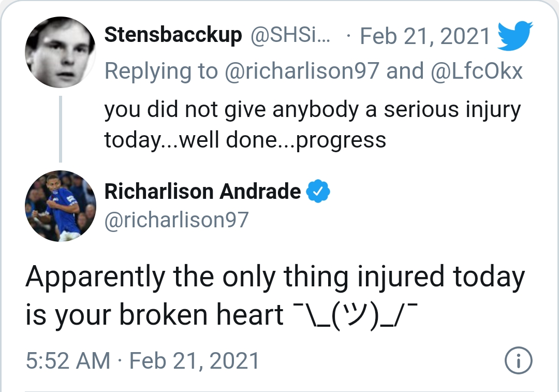This screenshot has height=392, width=559.
Task: Click the Stensbacckup display name
Action: (173, 35)
